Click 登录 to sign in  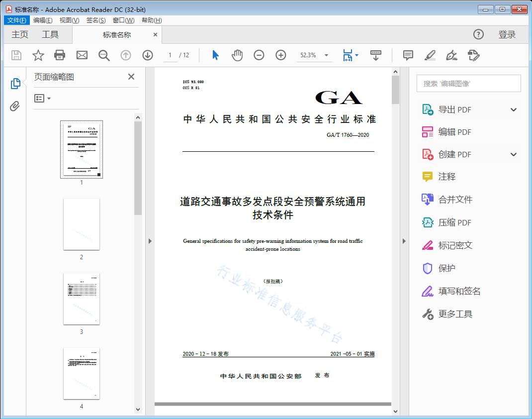coord(507,34)
